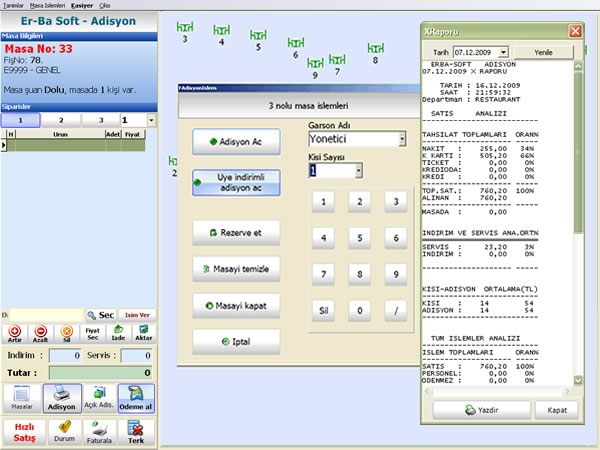Open the Cikis menu
This screenshot has width=600, height=450.
[x=105, y=5]
